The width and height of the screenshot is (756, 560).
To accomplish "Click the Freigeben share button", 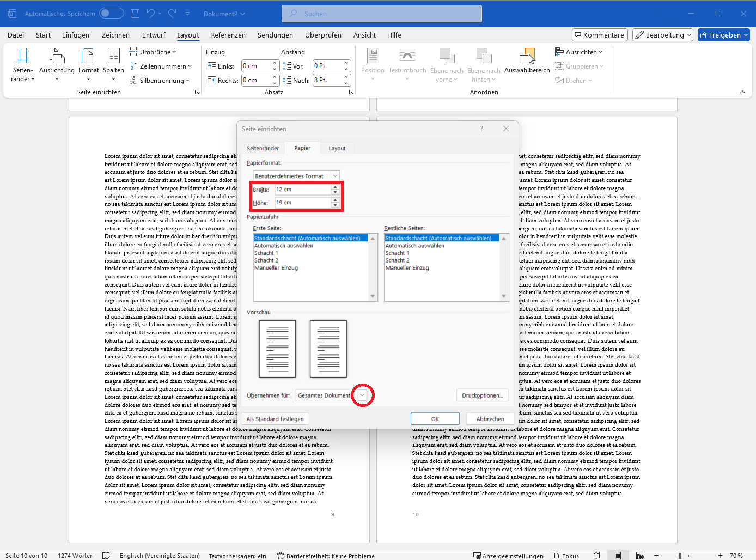I will point(724,35).
